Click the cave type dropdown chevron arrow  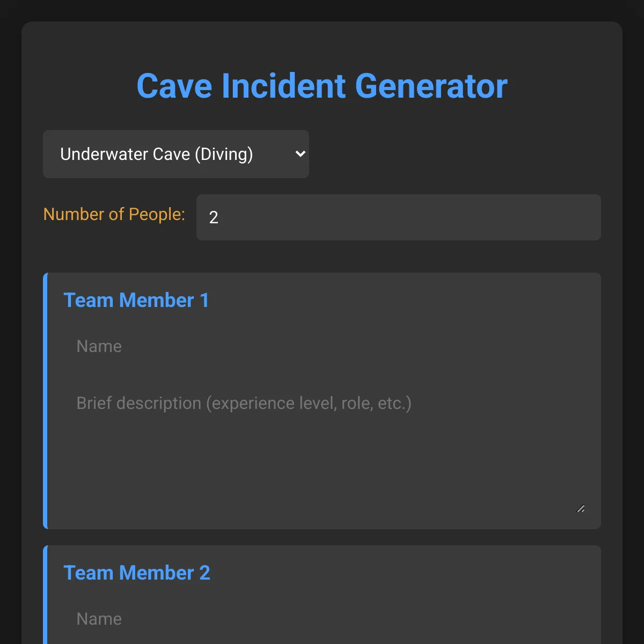[x=300, y=154]
